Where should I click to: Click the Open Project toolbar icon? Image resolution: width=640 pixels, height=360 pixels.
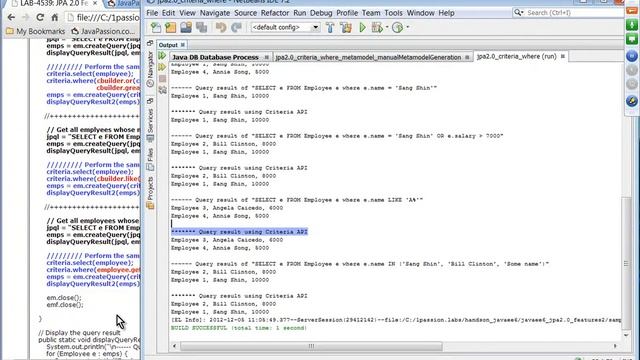186,27
